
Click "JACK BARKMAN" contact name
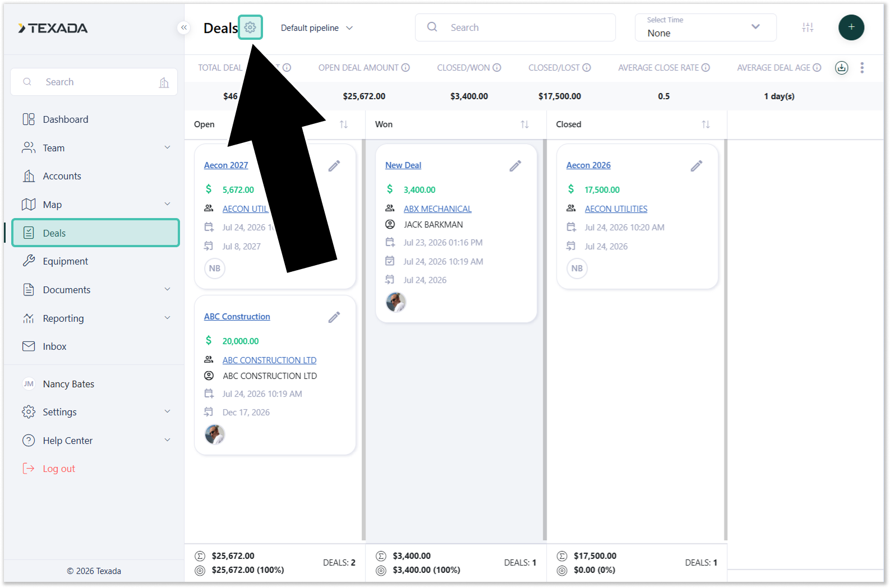(434, 225)
